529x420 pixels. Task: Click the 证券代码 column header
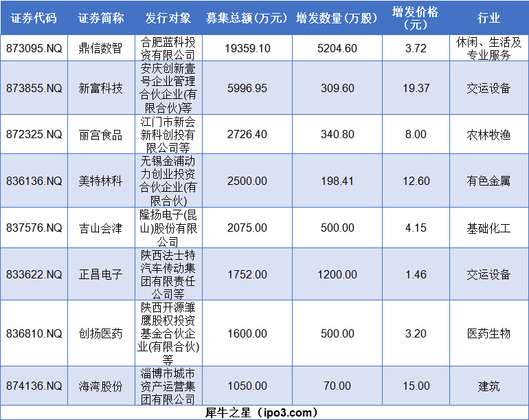pos(34,19)
